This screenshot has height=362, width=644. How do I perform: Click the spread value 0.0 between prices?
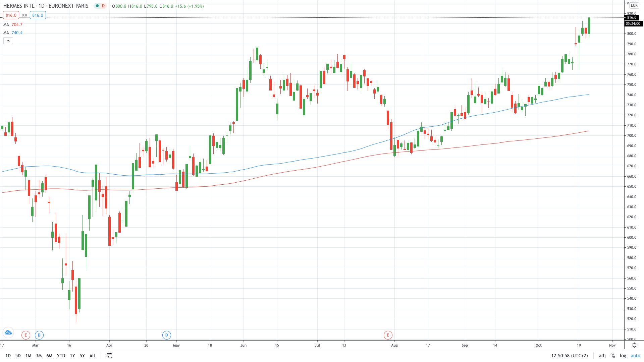(24, 15)
